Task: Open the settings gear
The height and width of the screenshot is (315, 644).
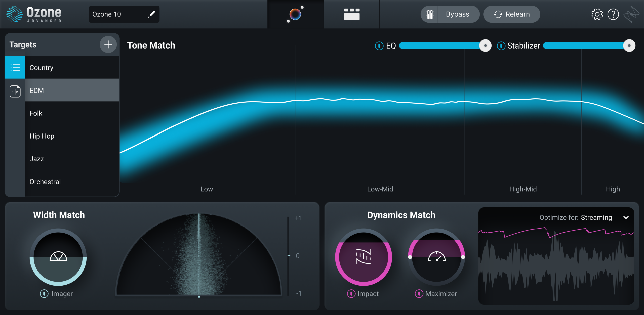Action: point(597,14)
